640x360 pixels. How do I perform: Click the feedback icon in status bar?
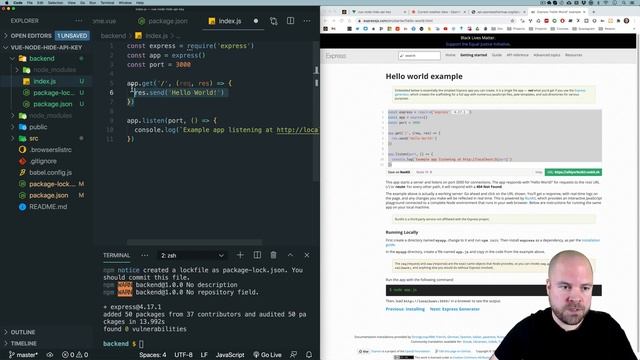[293, 355]
